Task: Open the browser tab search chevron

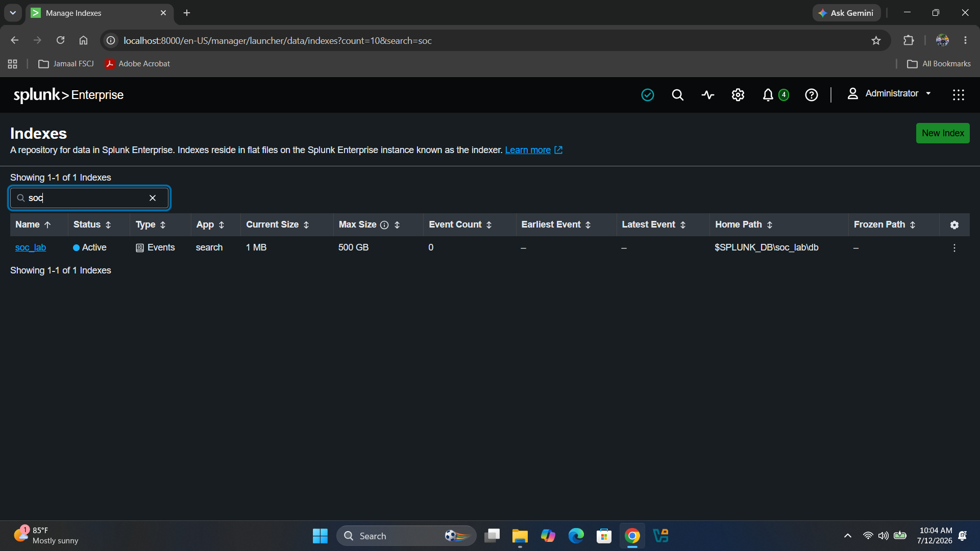Action: [x=13, y=13]
